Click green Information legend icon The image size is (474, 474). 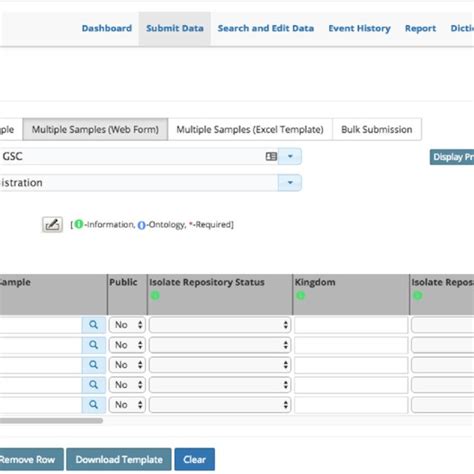[79, 224]
